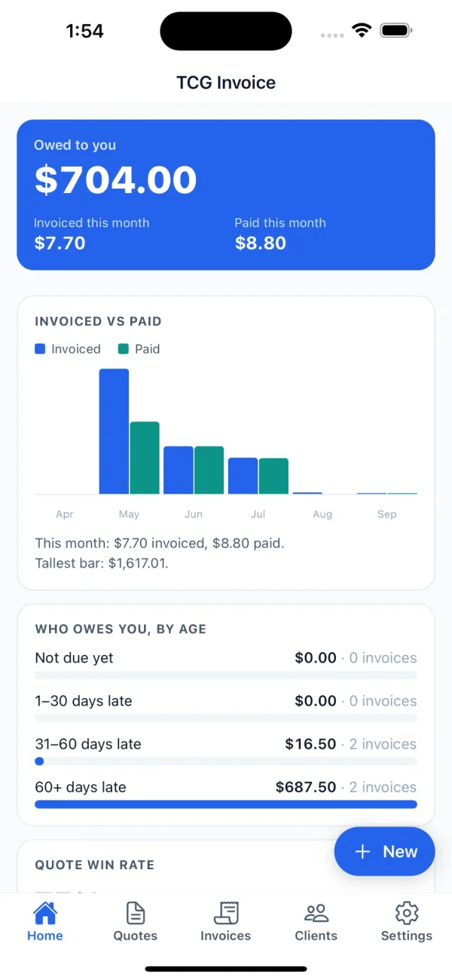This screenshot has height=980, width=452.
Task: Tap the May paid green bar
Action: pos(145,458)
